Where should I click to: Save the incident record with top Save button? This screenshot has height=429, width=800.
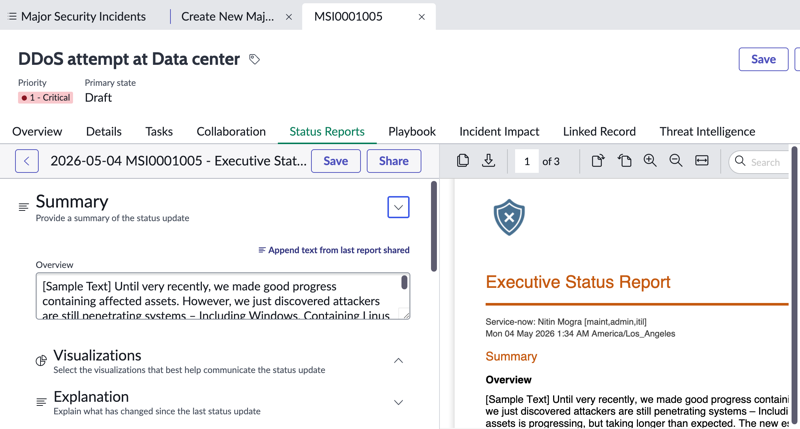coord(763,59)
